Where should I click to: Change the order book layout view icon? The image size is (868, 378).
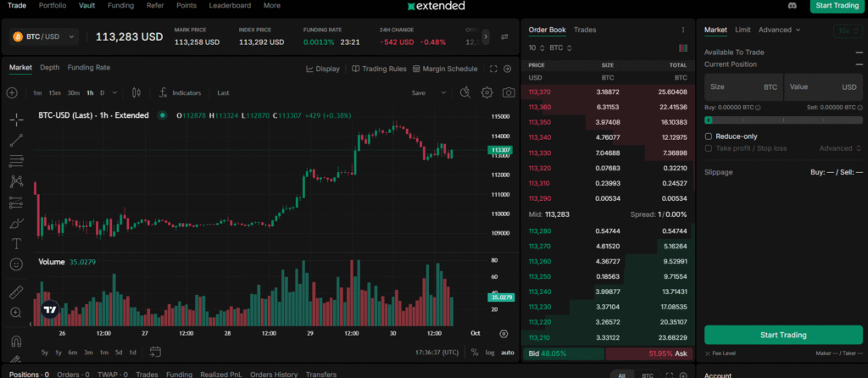point(682,48)
